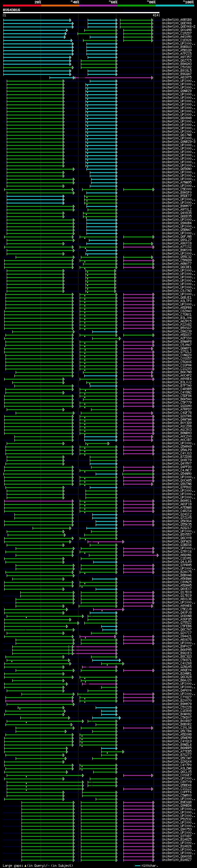Select the UniRef100_A7PZI5 row label
Screen dimensions: 197x868
click(177, 54)
